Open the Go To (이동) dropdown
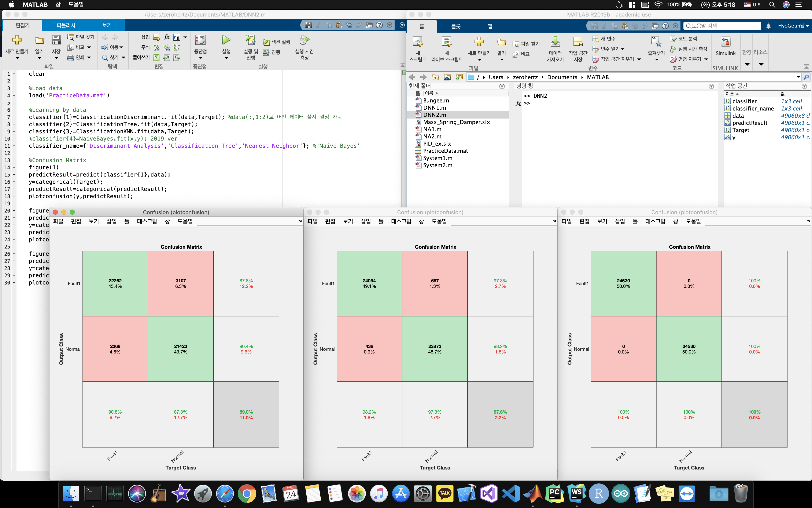The height and width of the screenshot is (508, 812). coord(121,47)
